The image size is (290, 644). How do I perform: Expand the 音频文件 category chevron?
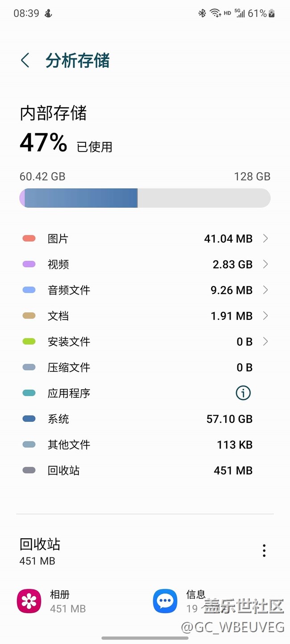(x=265, y=290)
